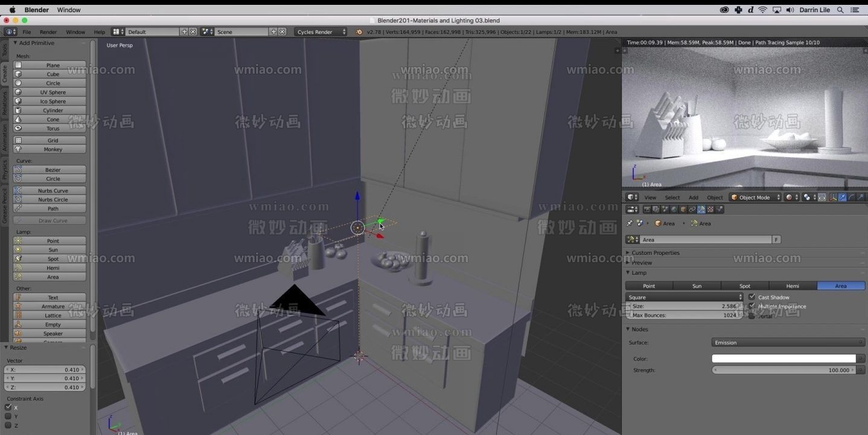Switch to the Texture properties tab
This screenshot has height=435, width=868.
pyautogui.click(x=709, y=208)
